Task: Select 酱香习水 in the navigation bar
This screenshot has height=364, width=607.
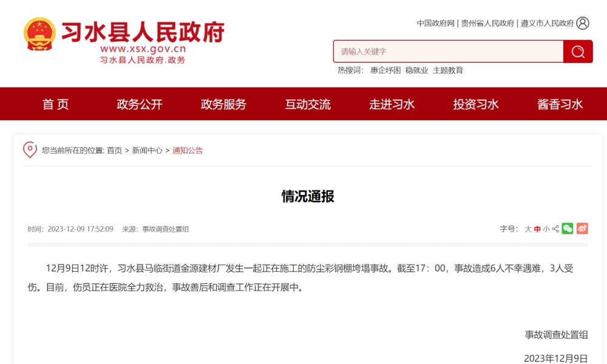Action: click(560, 104)
